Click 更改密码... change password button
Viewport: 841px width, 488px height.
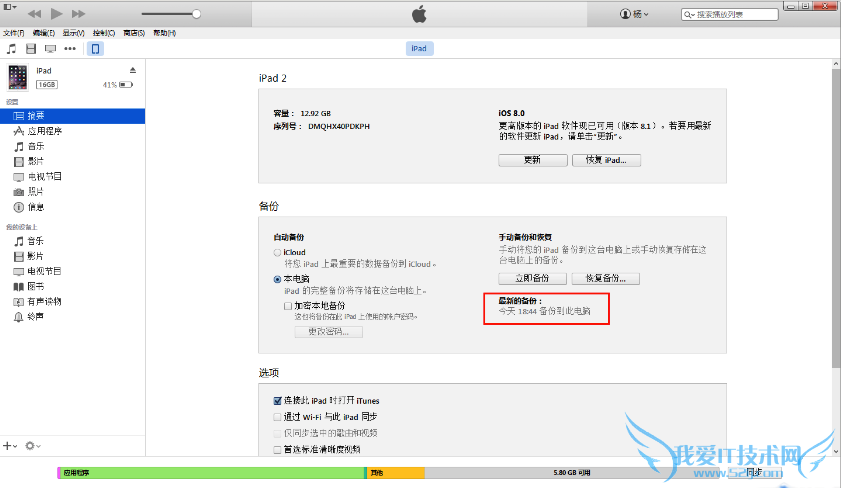[x=328, y=332]
